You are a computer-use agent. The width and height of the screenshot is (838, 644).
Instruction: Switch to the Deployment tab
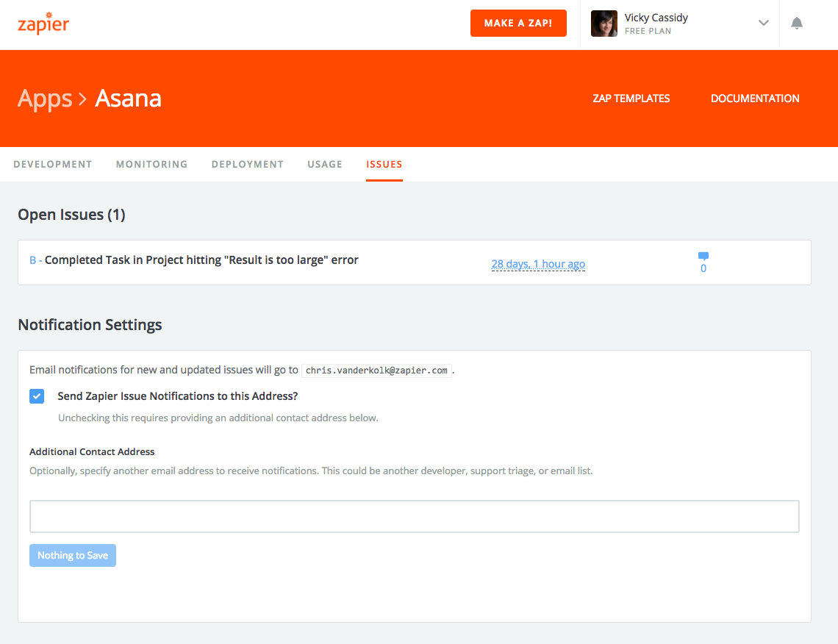click(248, 164)
